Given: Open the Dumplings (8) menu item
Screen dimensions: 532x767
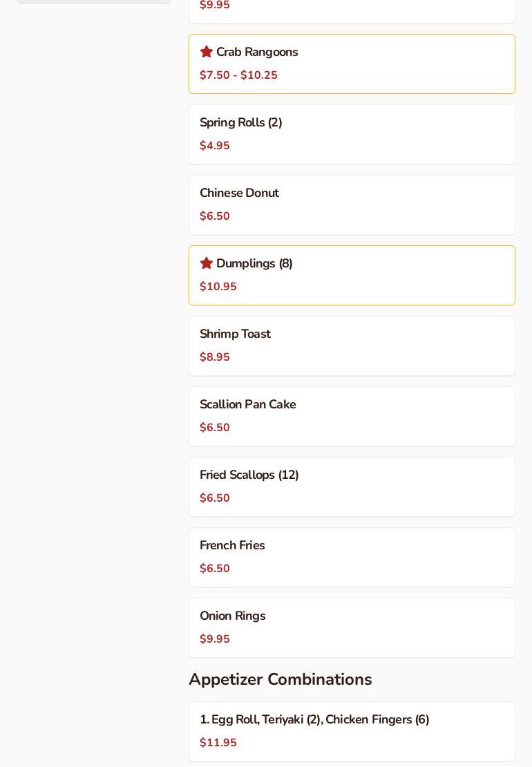Looking at the screenshot, I should coord(254,264).
